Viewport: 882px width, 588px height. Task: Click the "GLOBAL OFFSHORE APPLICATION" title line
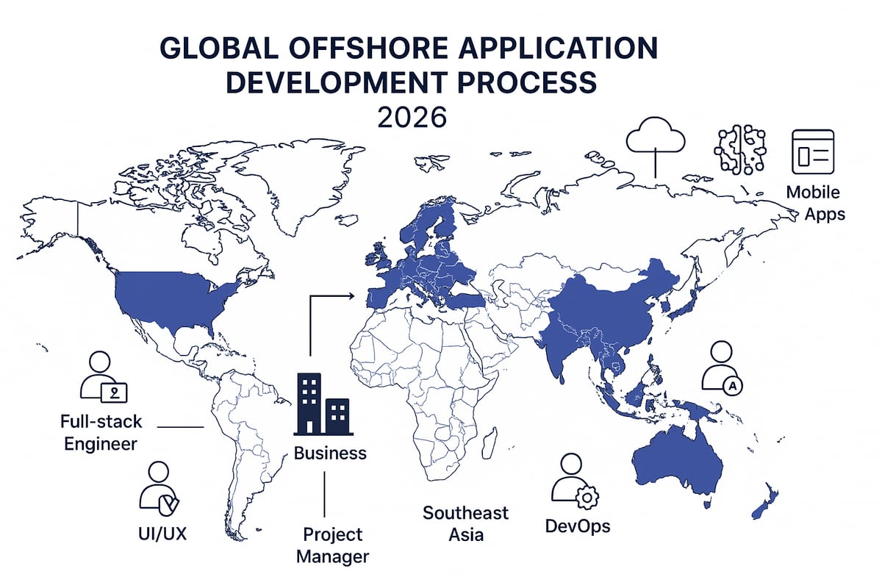pyautogui.click(x=409, y=48)
